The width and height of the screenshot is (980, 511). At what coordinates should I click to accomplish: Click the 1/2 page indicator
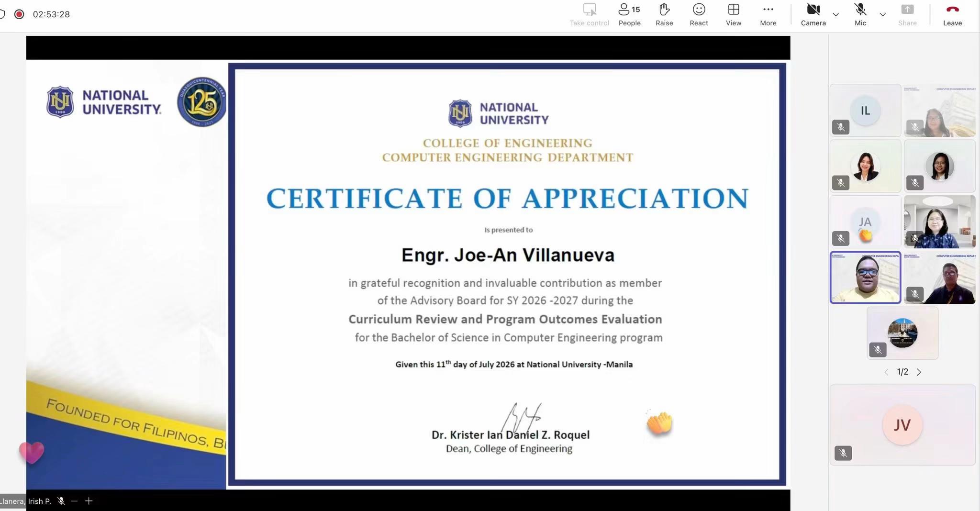[902, 372]
